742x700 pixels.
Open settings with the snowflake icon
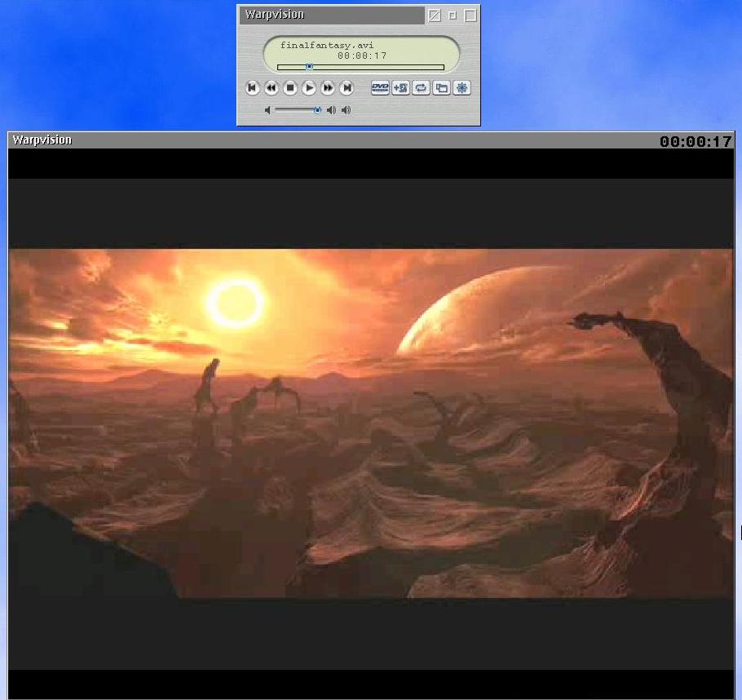[x=462, y=88]
